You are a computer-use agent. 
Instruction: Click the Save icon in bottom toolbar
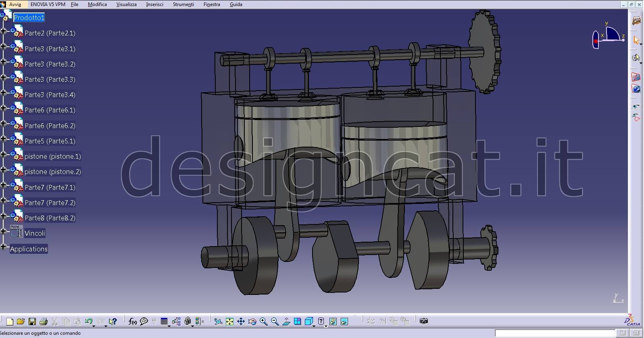32,321
